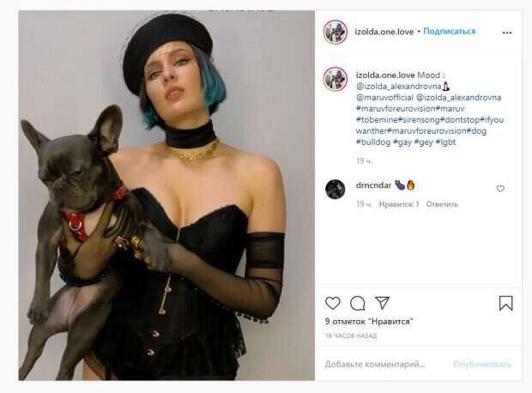Submit comment with Опубликовать button

point(482,364)
